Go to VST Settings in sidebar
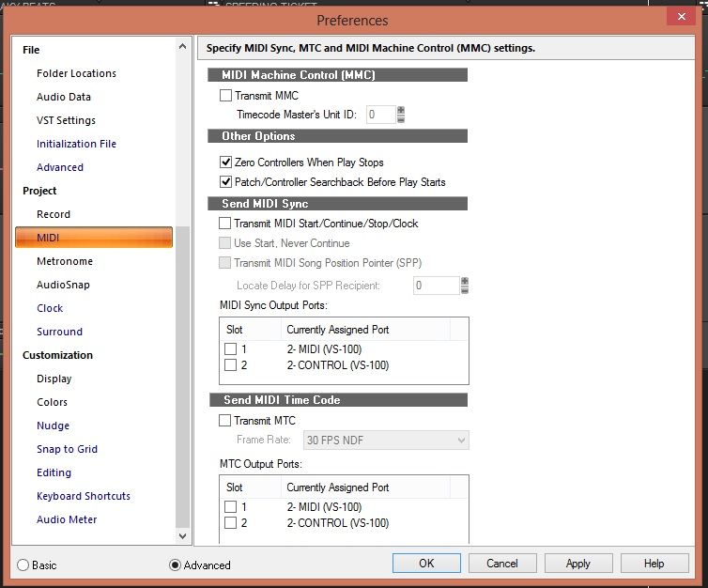Screen dimensions: 708x588 pos(66,120)
